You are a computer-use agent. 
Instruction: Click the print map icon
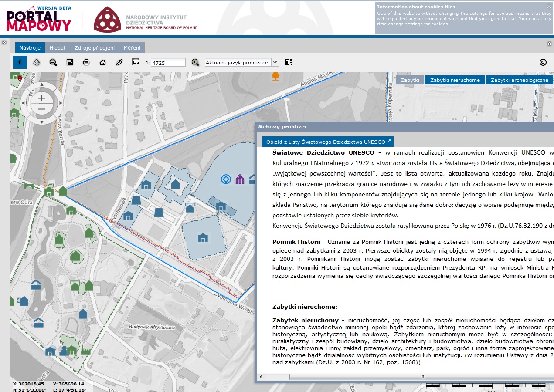pos(86,62)
